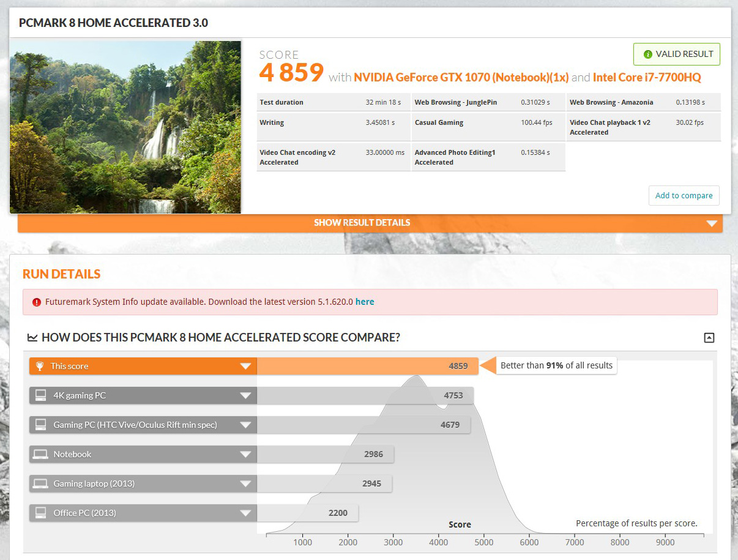Click the 4753 score bar for 4K gaming PC

365,395
